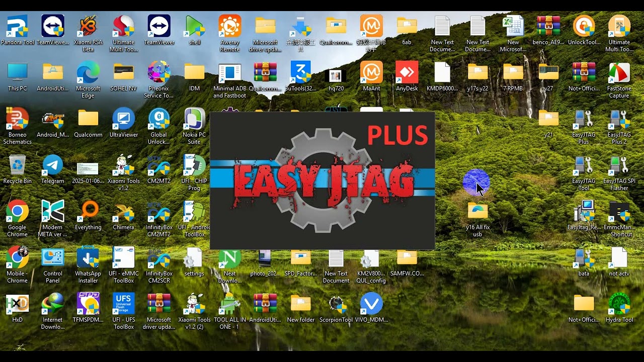Screen dimensions: 644x362
Task: Open FastStone Capture shortcut
Action: click(619, 80)
